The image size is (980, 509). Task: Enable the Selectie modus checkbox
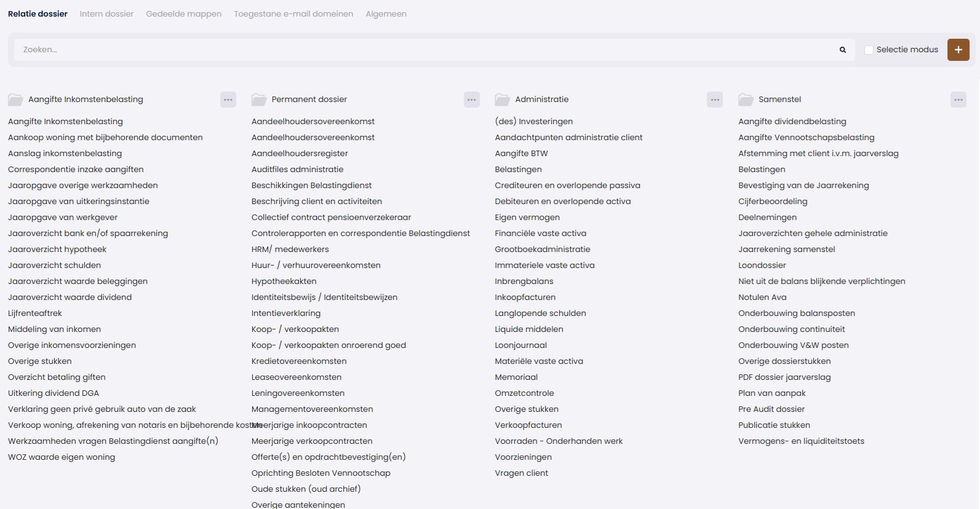tap(869, 50)
